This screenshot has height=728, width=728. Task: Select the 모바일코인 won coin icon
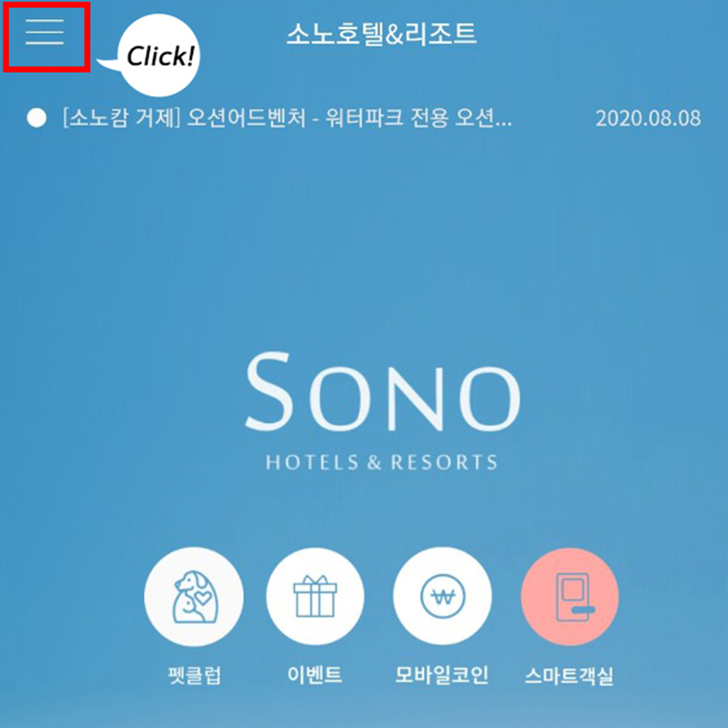pos(442,596)
